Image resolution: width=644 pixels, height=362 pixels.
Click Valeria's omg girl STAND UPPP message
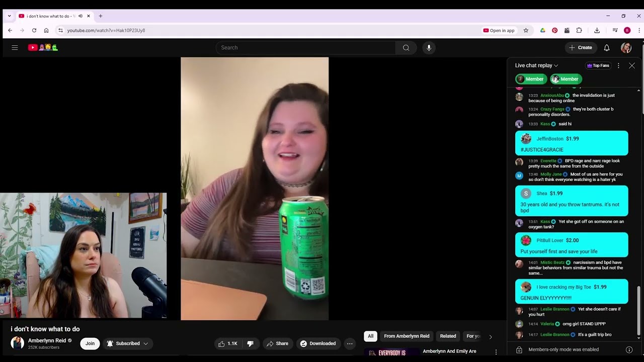pos(572,324)
